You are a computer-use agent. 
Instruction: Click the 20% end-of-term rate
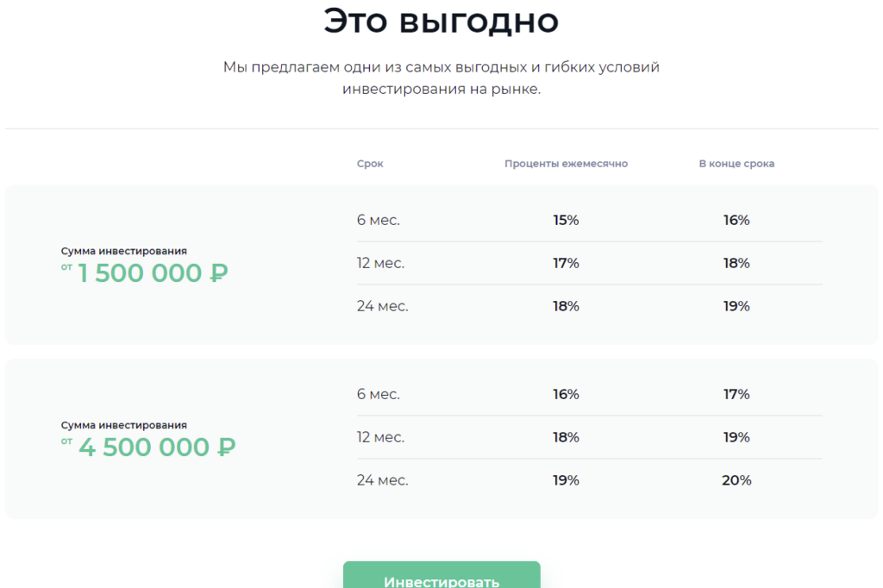(736, 480)
